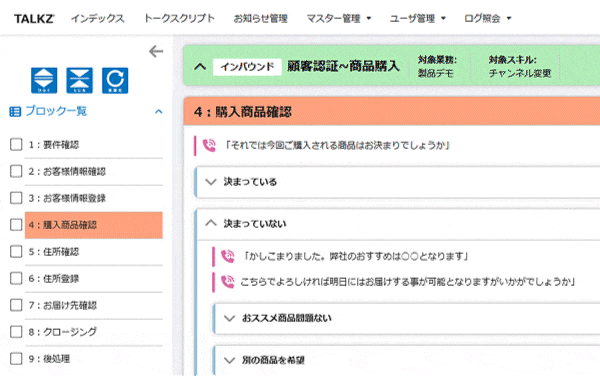Click the collapse-all blocks icon

[79, 81]
